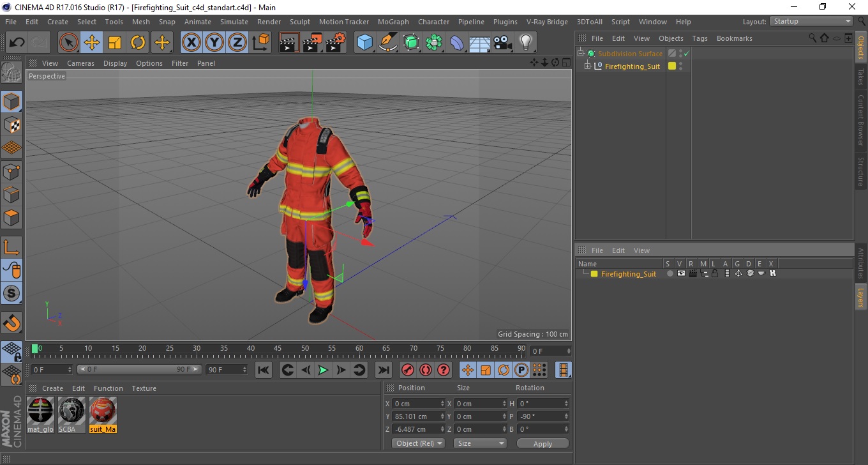Collapse the Subdivision Surface tree node
Image resolution: width=868 pixels, height=465 pixels.
point(580,54)
